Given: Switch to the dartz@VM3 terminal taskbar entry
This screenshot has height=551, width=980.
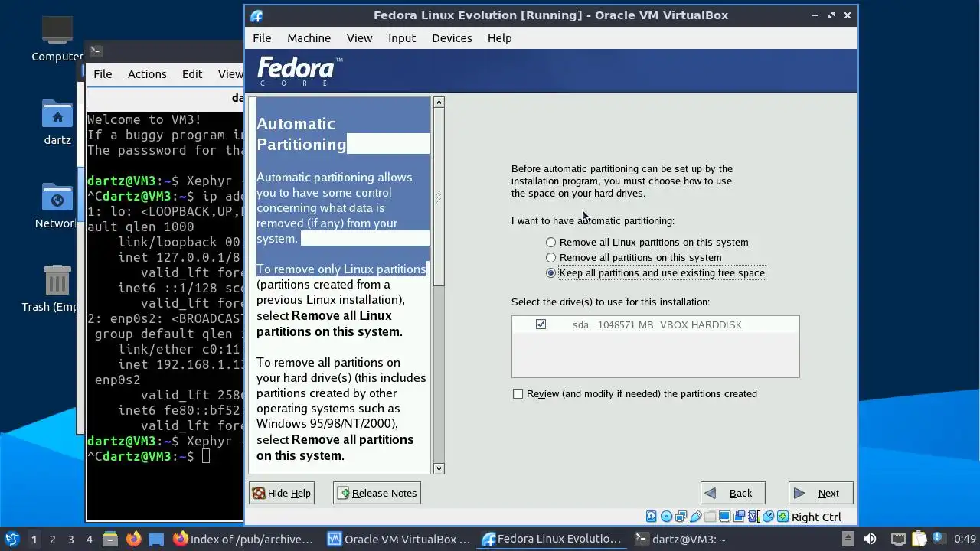Looking at the screenshot, I should 681,539.
